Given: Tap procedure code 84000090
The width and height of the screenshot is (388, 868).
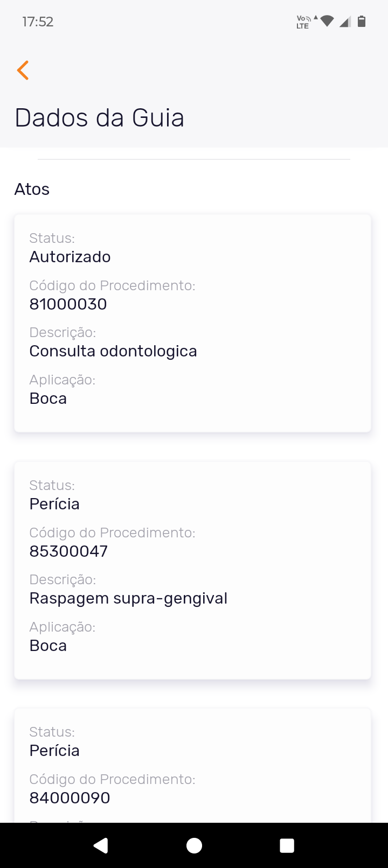Looking at the screenshot, I should [x=70, y=798].
